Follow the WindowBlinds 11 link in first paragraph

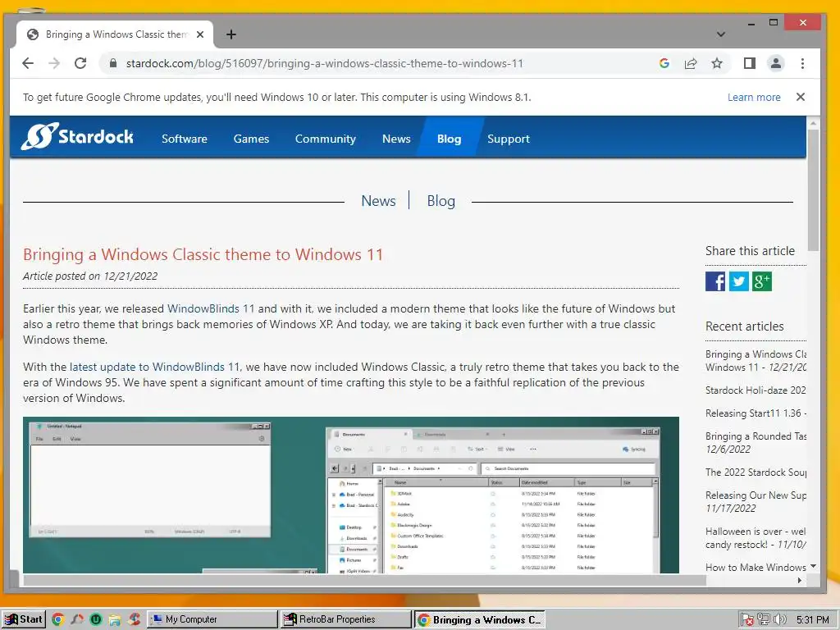coord(211,308)
